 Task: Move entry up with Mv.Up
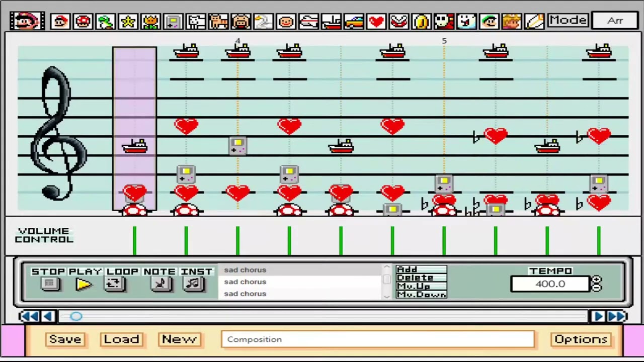(421, 286)
